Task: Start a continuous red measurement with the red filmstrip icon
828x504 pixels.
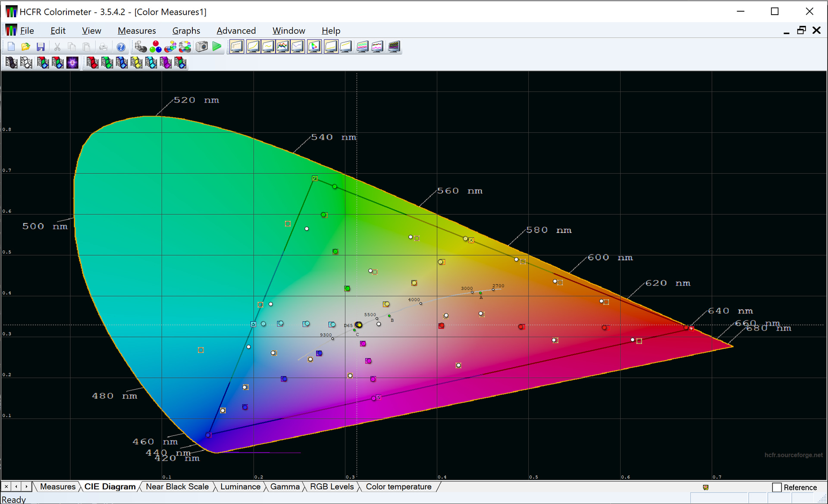Action: click(x=92, y=63)
